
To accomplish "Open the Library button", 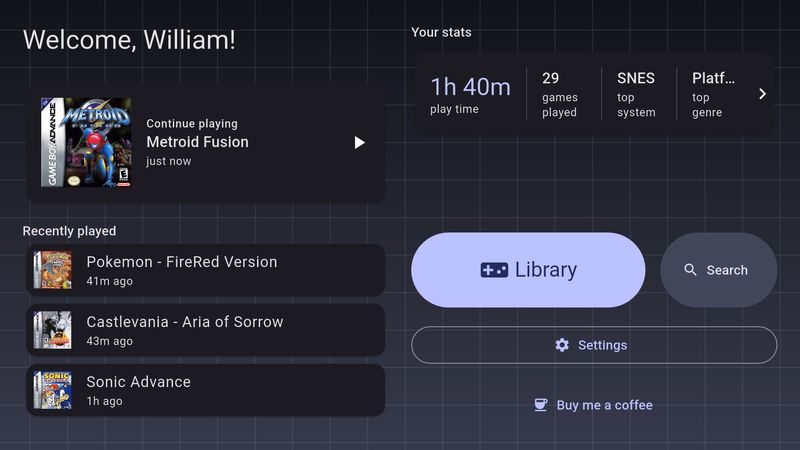I will (528, 270).
